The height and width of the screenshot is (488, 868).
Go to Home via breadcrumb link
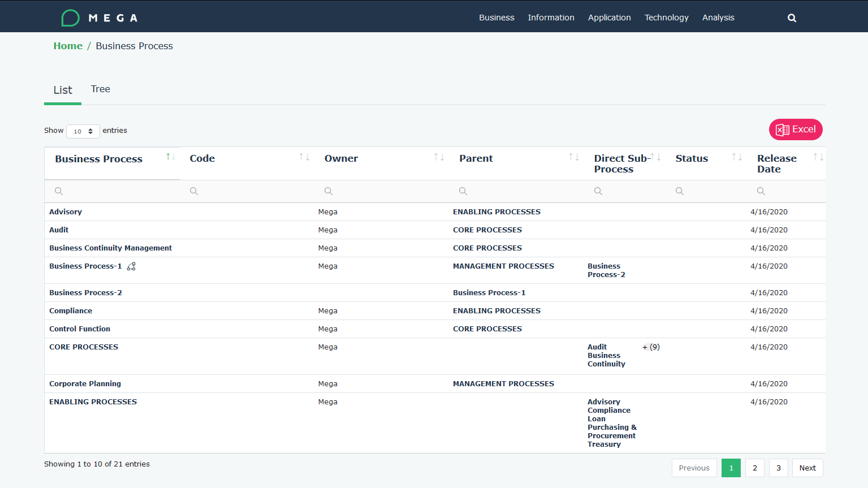(x=68, y=46)
